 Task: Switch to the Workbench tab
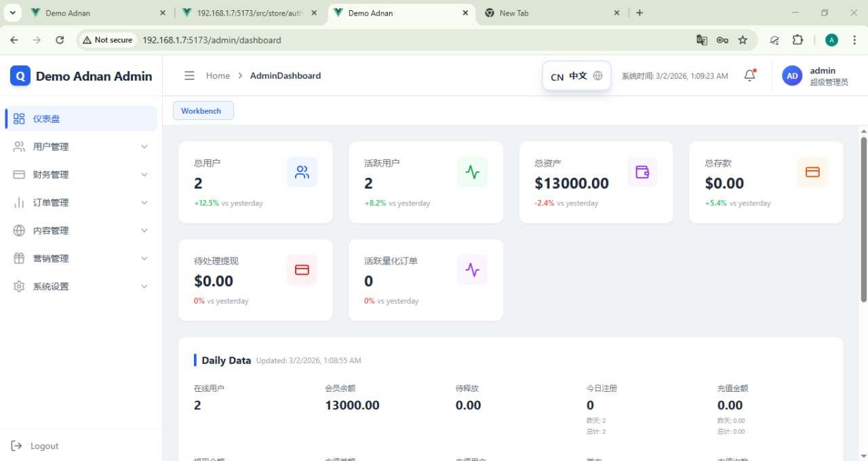pyautogui.click(x=203, y=111)
